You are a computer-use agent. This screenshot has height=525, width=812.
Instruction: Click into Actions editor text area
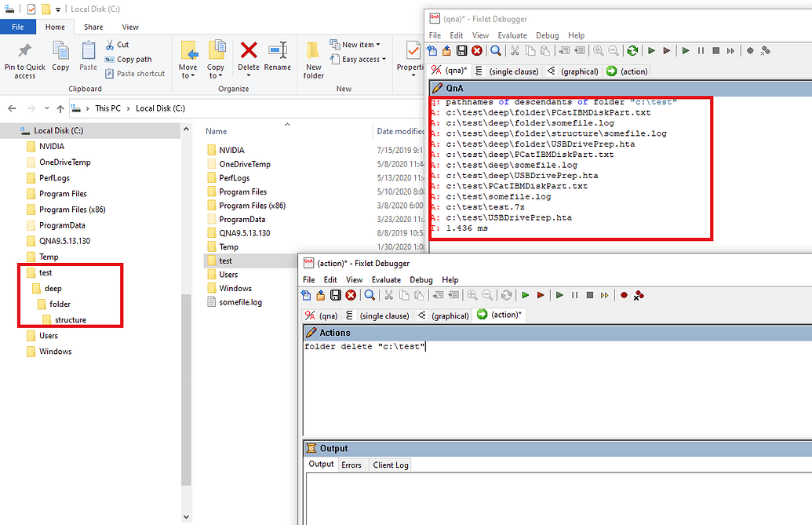pos(557,388)
